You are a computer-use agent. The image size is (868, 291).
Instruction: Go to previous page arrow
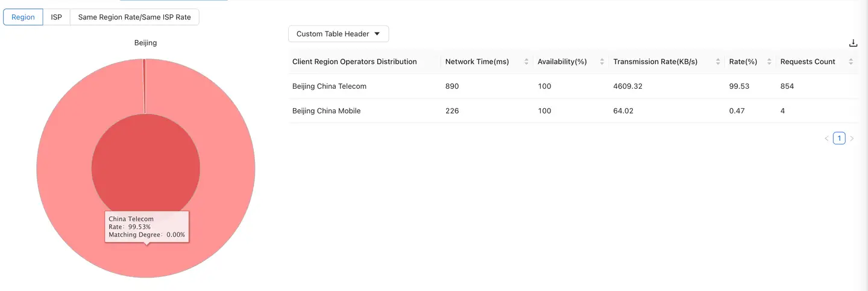826,139
